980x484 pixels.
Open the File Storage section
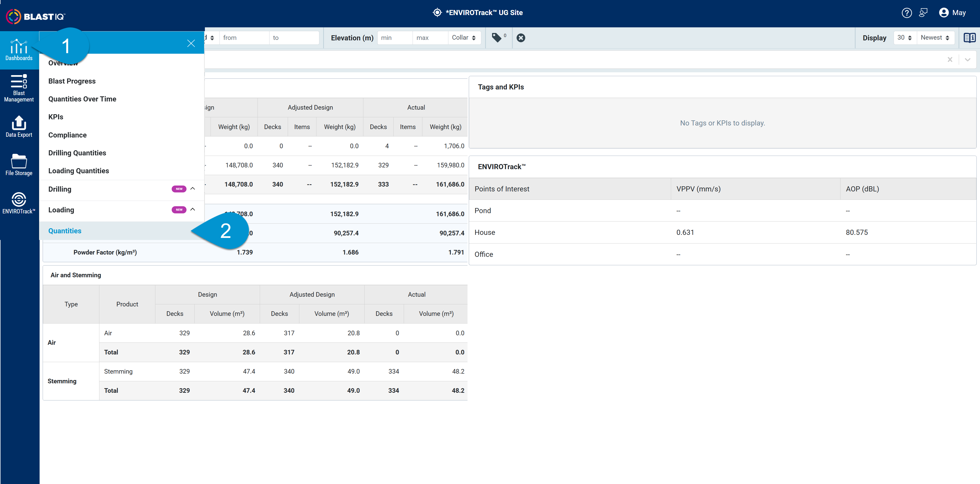tap(19, 165)
